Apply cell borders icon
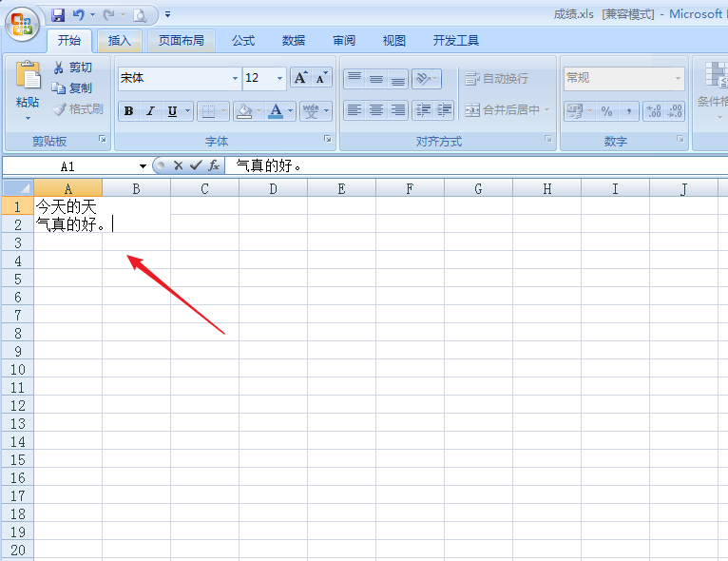The width and height of the screenshot is (728, 561). click(208, 111)
